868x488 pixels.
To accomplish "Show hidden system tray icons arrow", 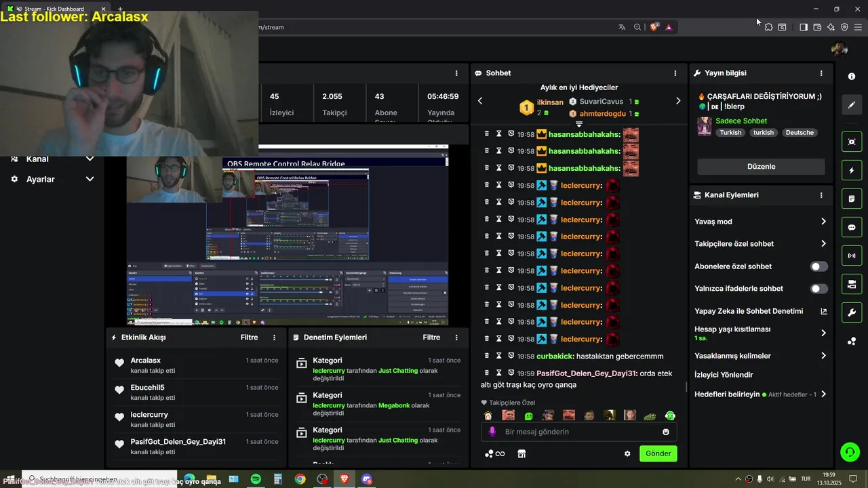I will (738, 479).
